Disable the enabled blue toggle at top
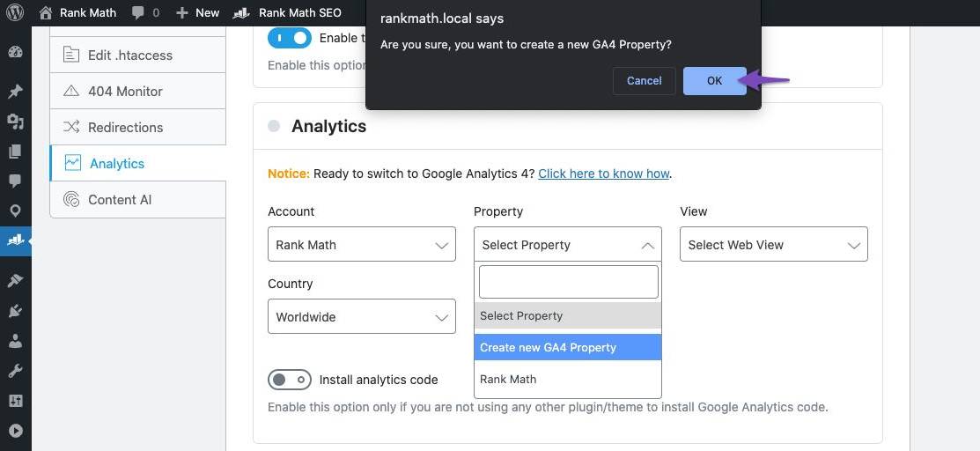This screenshot has width=980, height=451. [290, 38]
